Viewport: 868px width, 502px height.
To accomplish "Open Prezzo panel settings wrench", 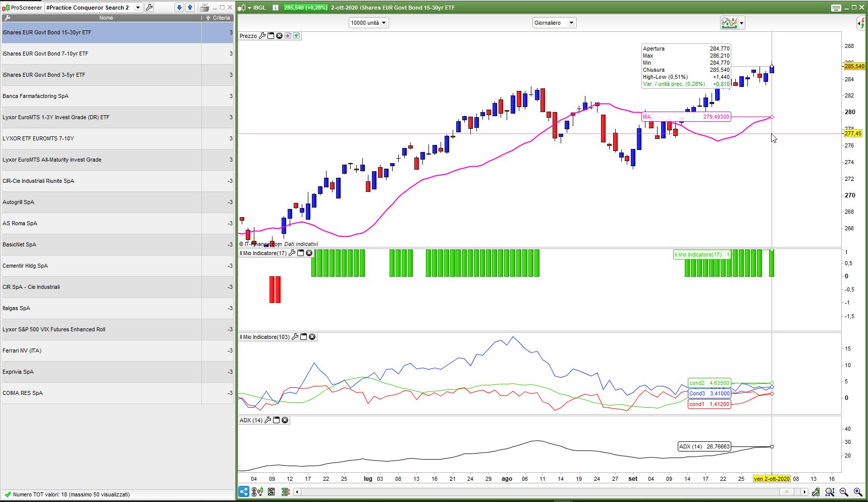I will [262, 36].
